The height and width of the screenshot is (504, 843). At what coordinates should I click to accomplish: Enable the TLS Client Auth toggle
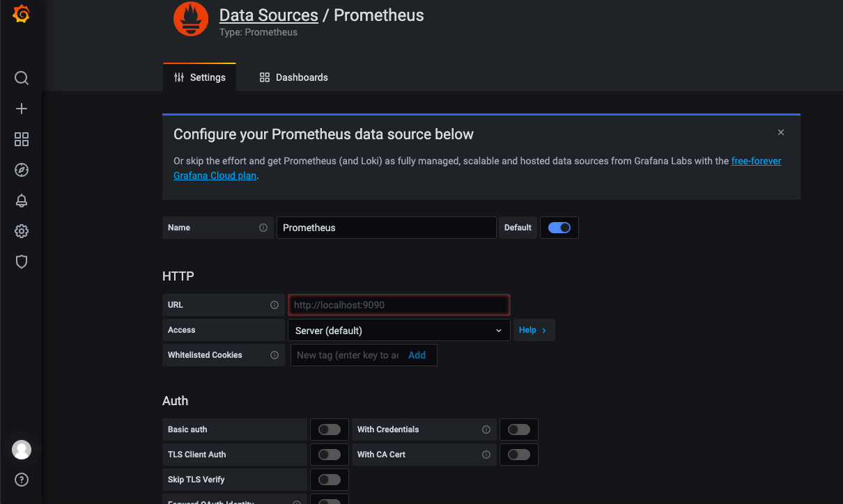click(x=330, y=455)
